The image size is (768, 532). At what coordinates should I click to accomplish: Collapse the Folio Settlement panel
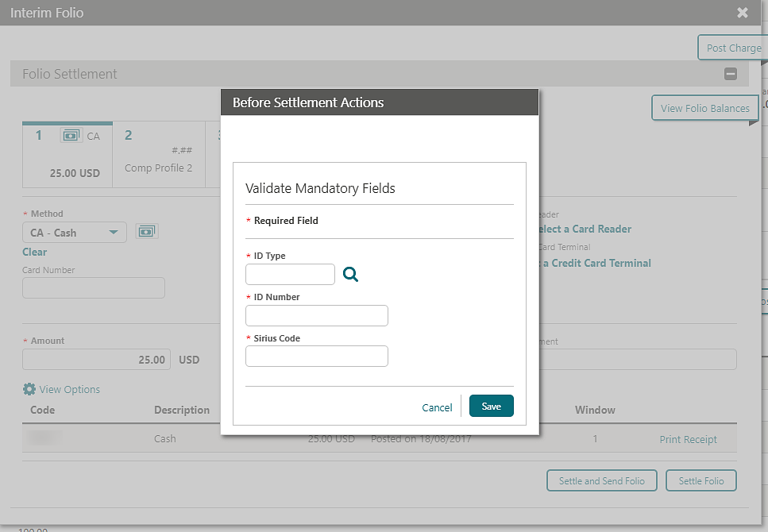(731, 74)
